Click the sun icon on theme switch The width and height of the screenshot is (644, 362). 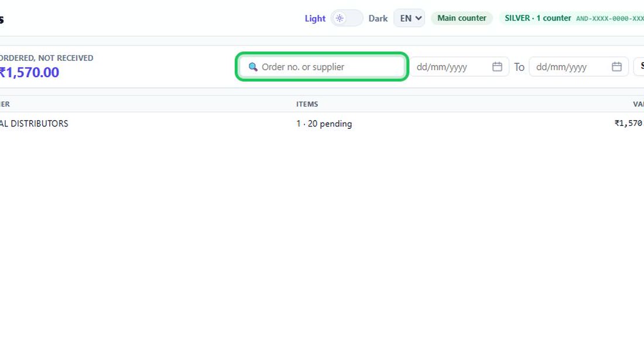339,18
